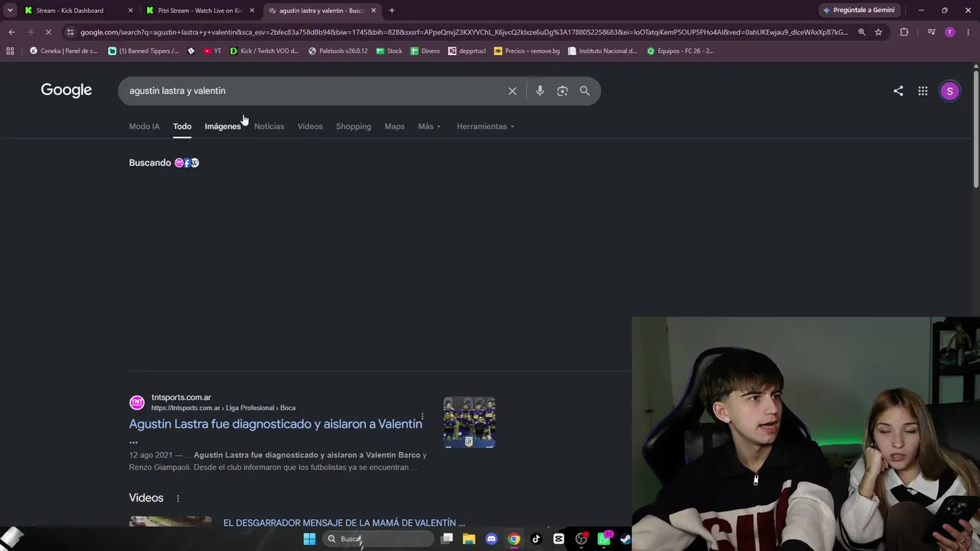The height and width of the screenshot is (551, 980).
Task: Open Task View from the taskbar
Action: tap(447, 539)
